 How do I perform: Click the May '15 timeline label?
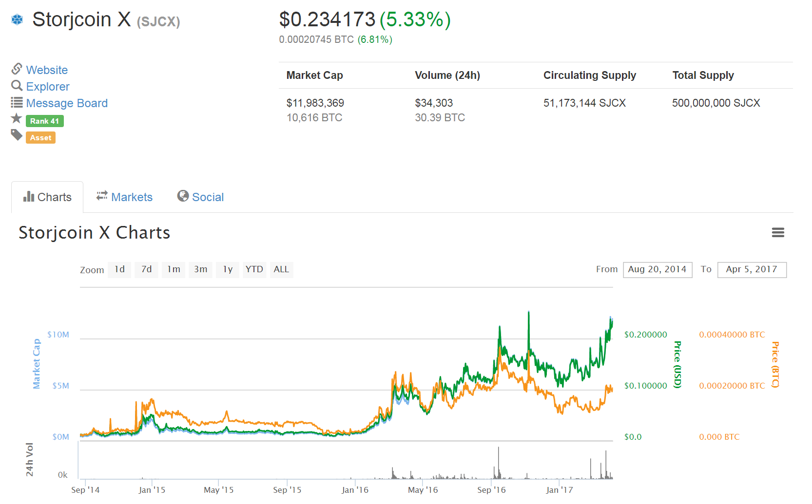tap(218, 490)
